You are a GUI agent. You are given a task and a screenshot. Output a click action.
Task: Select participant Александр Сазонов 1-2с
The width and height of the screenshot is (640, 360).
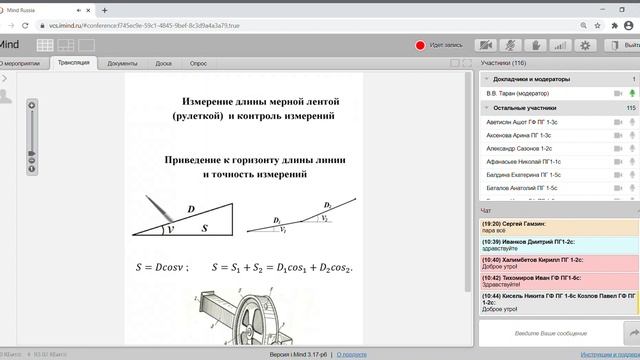point(519,149)
